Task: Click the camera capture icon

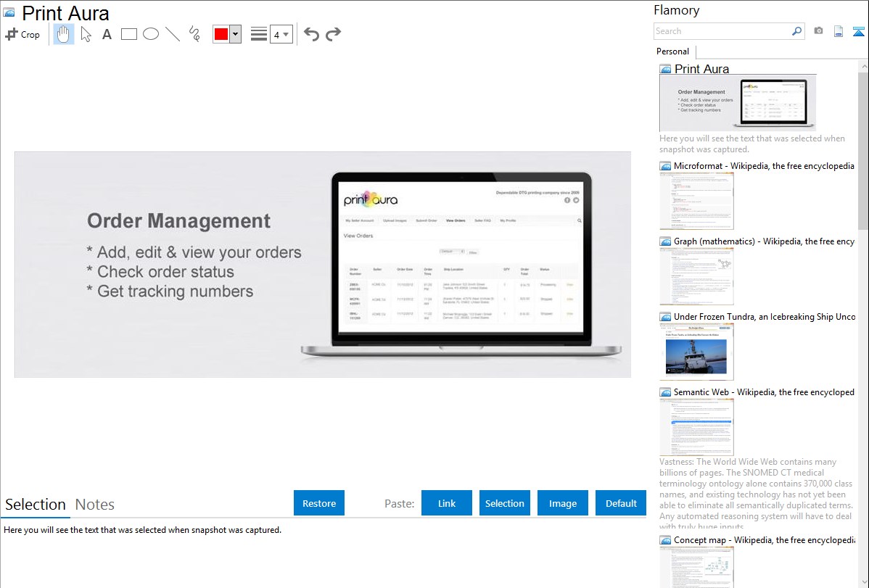Action: [818, 31]
